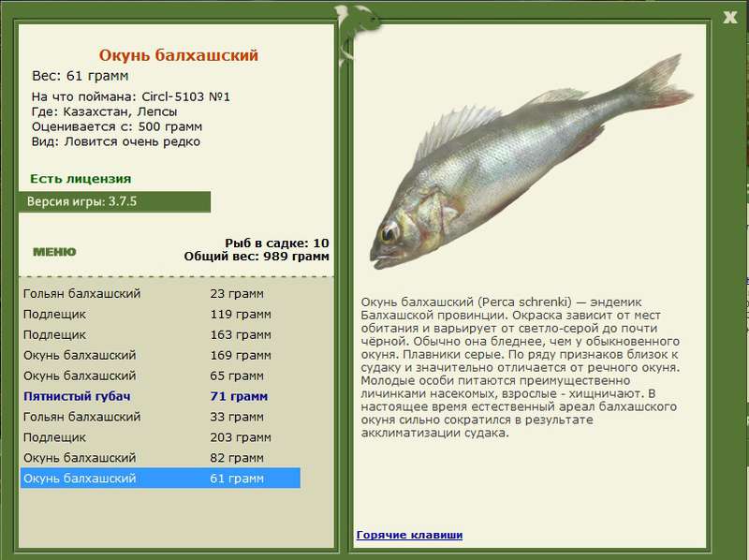Click the Где: Казахстан, Лепсы line
The width and height of the screenshot is (749, 560).
105,111
